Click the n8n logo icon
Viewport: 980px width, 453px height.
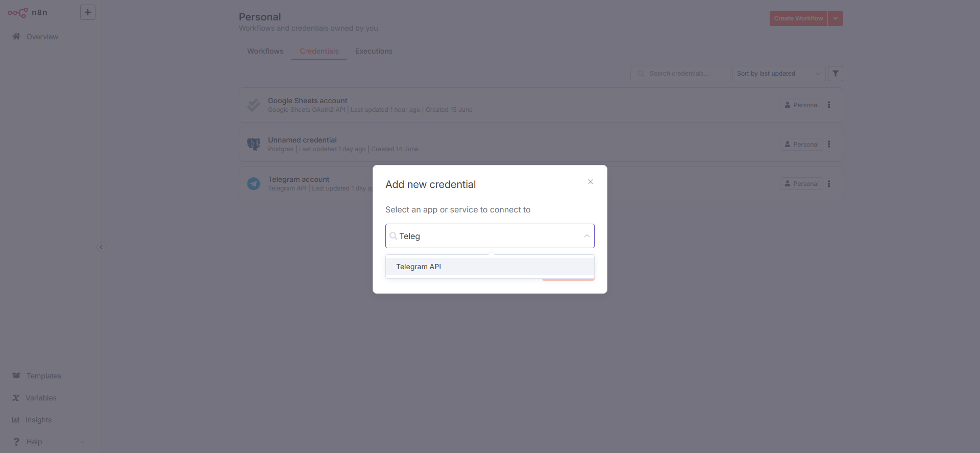coord(18,13)
